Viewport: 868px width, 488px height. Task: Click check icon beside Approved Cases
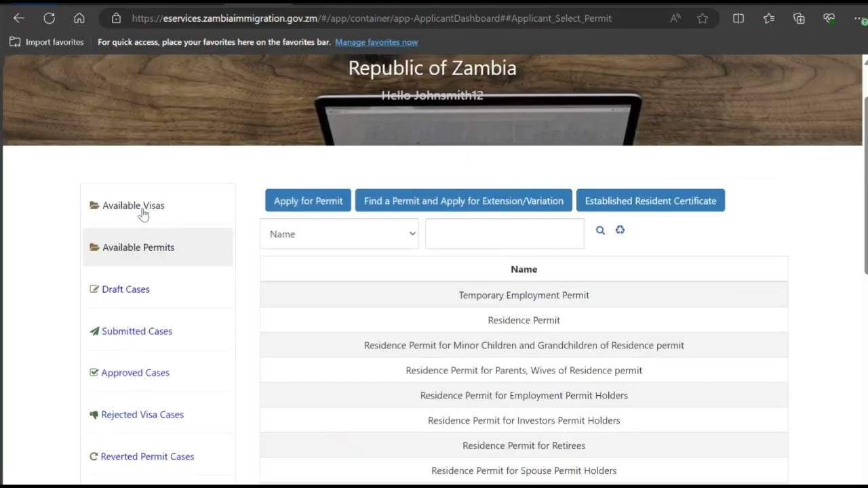[x=94, y=373]
